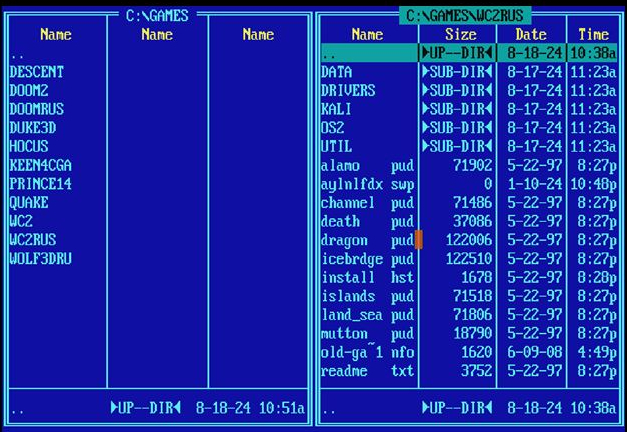Click Size column header in right panel
The height and width of the screenshot is (432, 627).
[x=461, y=34]
